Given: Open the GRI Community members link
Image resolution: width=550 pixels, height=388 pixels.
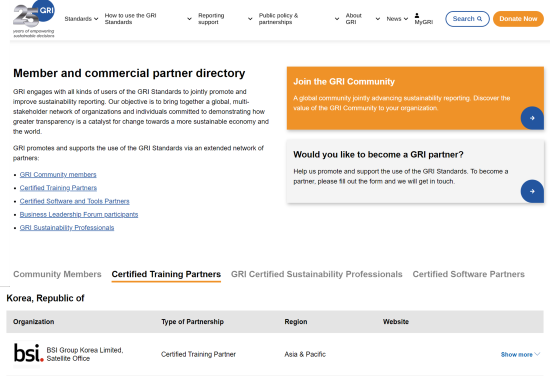Looking at the screenshot, I should tap(58, 175).
